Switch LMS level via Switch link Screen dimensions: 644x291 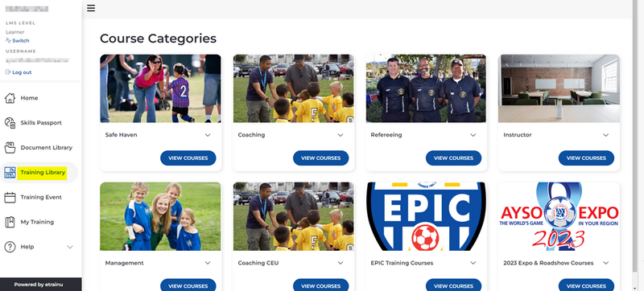18,40
